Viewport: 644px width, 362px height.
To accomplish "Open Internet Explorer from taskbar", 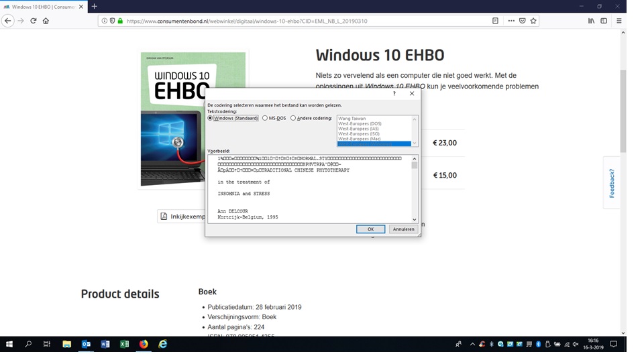I will (x=162, y=344).
